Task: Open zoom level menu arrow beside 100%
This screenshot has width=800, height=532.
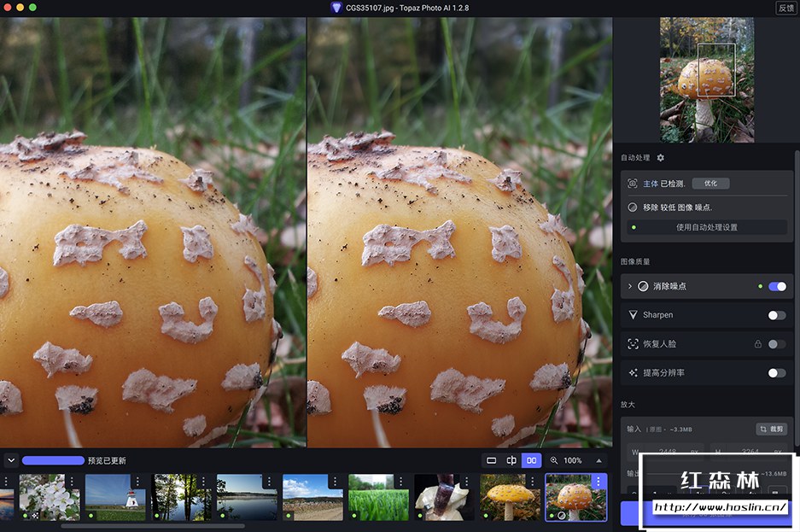Action: coord(598,460)
